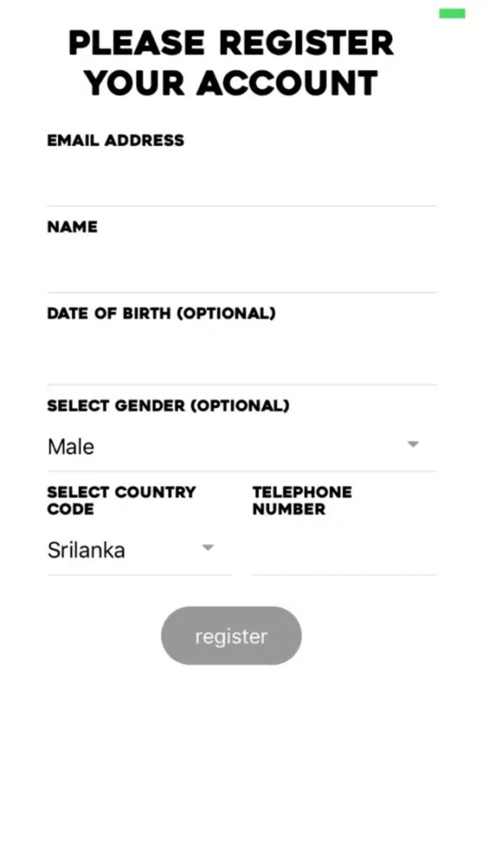
Task: Tap the green battery indicator icon
Action: [x=452, y=14]
